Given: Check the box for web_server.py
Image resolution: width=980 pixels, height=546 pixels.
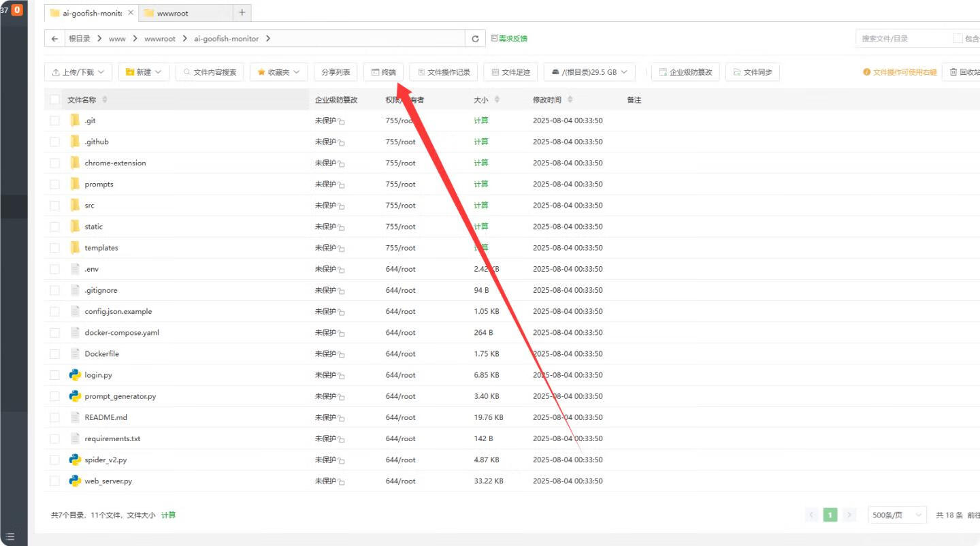Looking at the screenshot, I should click(55, 481).
